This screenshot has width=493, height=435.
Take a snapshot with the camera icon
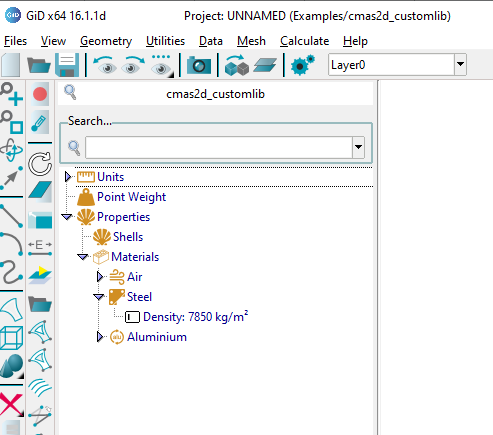pos(199,65)
